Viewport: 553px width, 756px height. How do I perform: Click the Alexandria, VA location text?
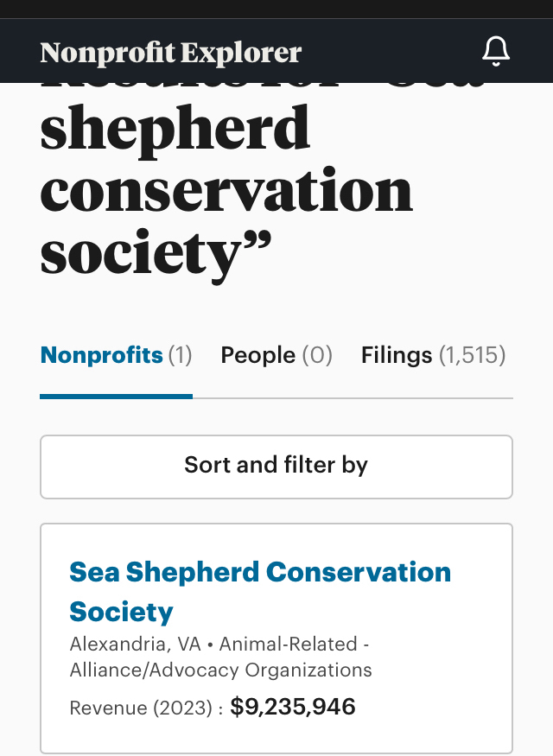click(x=135, y=645)
